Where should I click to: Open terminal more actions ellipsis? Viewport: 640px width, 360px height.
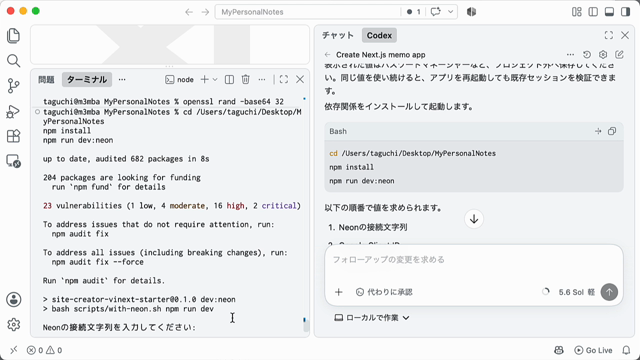click(x=262, y=80)
